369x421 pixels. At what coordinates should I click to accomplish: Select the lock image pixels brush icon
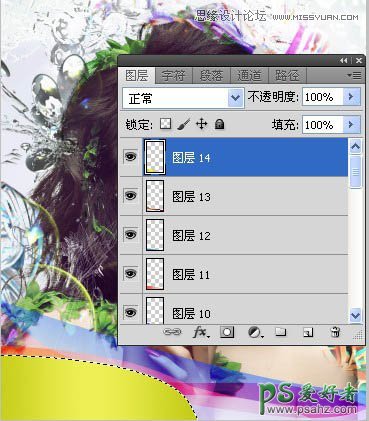pyautogui.click(x=183, y=124)
